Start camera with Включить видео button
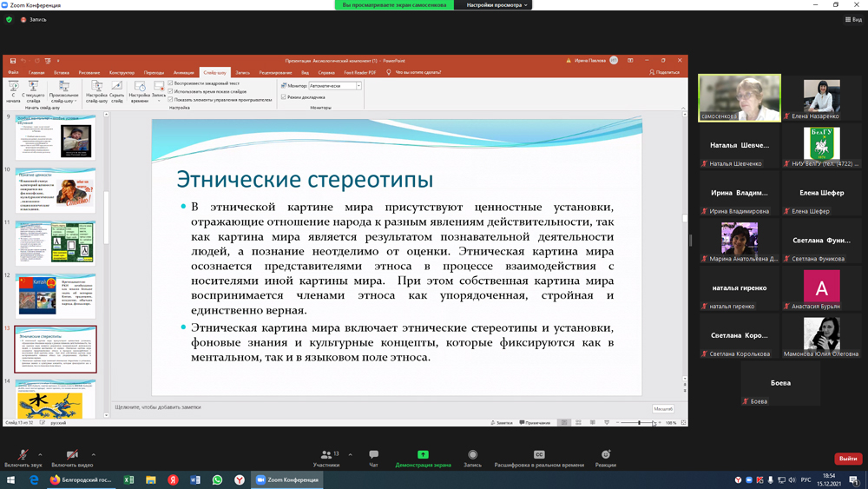This screenshot has height=489, width=868. [x=72, y=457]
